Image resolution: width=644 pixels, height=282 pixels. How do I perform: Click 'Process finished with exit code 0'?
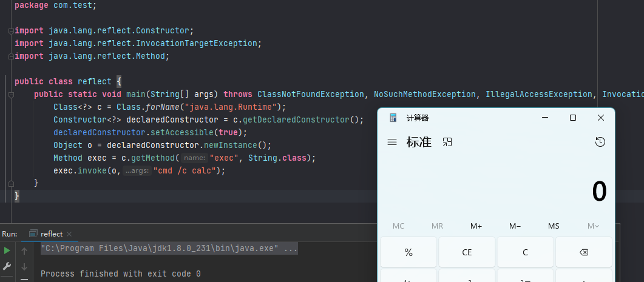click(121, 274)
